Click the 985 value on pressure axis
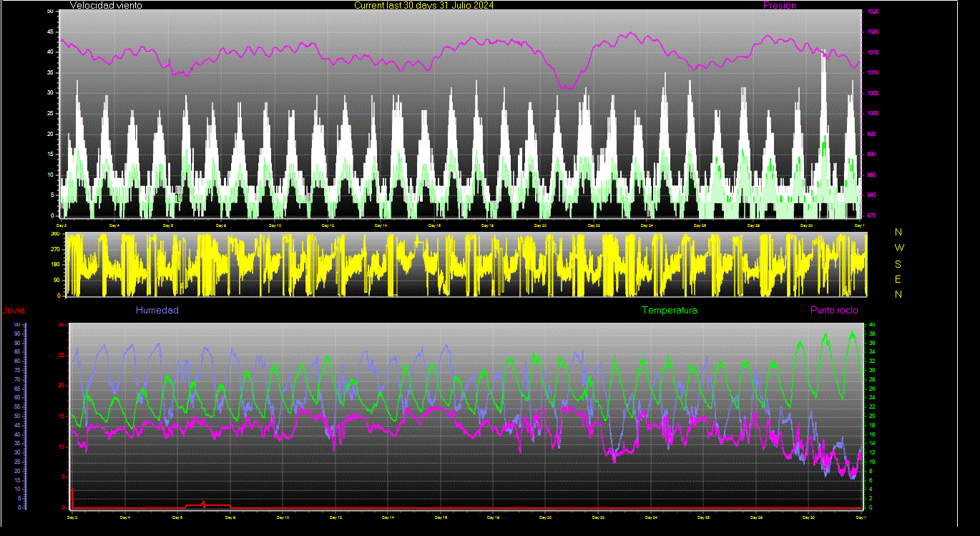 [871, 175]
